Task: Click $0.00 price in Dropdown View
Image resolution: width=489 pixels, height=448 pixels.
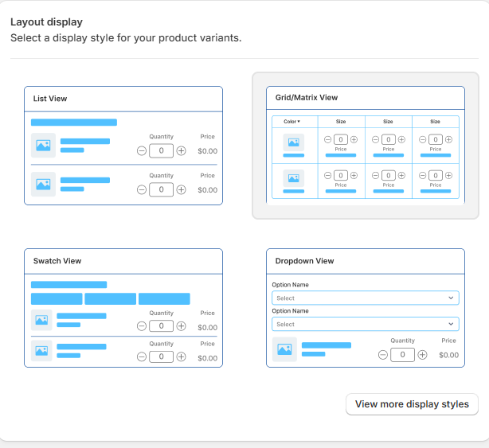Action: coord(449,355)
